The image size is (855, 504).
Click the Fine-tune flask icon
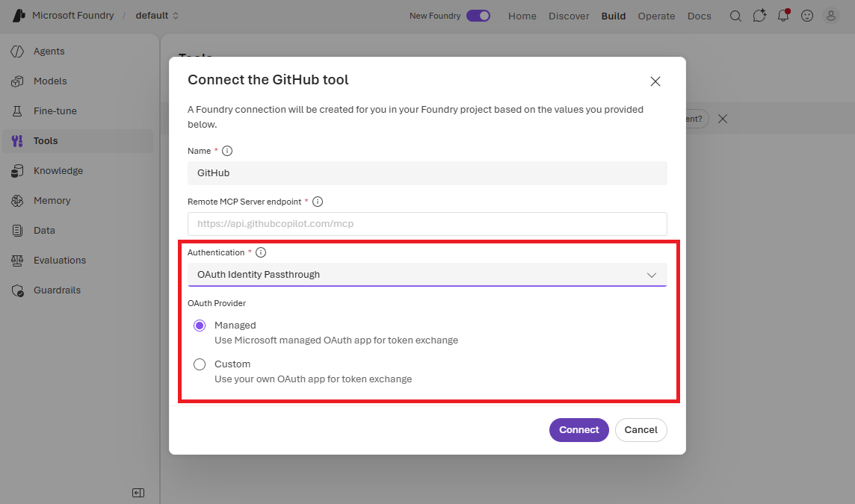[17, 111]
